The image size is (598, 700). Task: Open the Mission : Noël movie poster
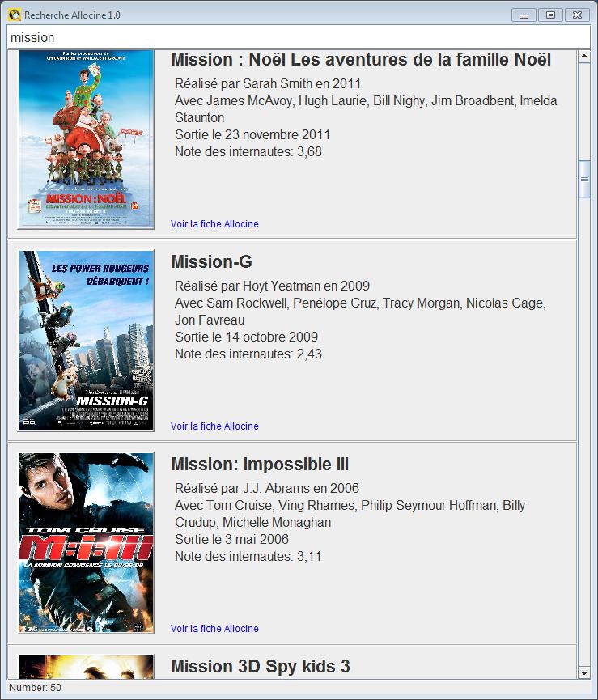coord(86,139)
